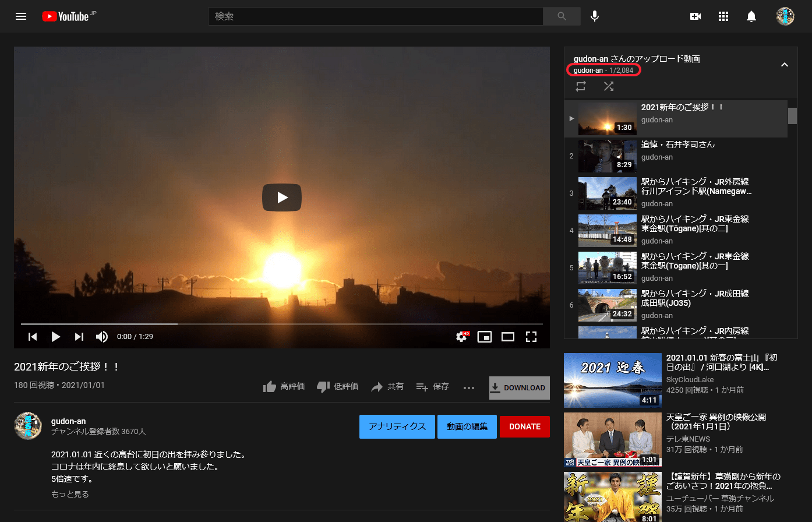Mute the video volume

[x=102, y=337]
